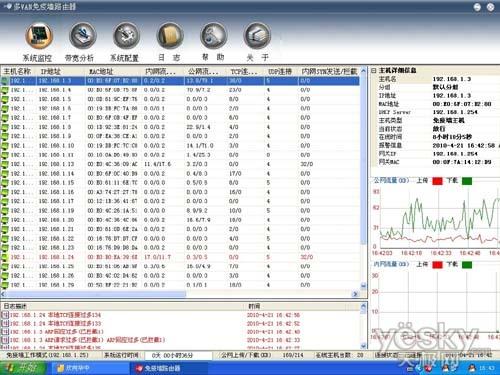This screenshot has height=375, width=500.
Task: Sort by 内网流 column header
Action: [x=160, y=71]
